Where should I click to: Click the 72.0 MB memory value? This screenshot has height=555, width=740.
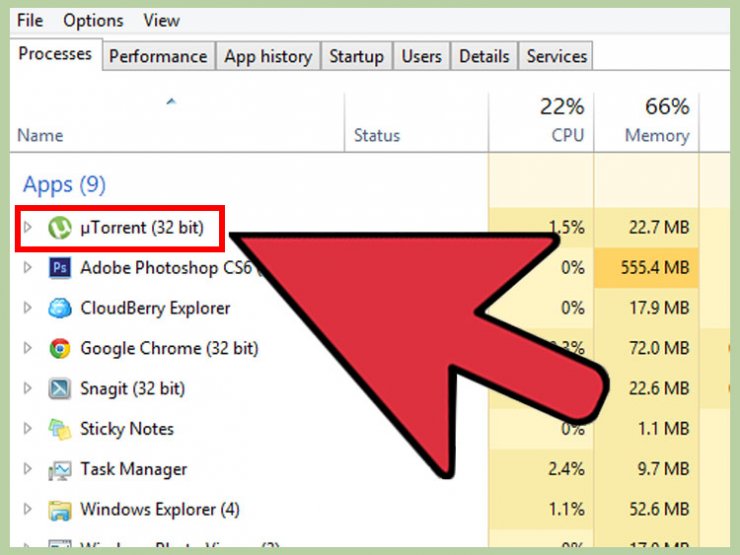[659, 348]
